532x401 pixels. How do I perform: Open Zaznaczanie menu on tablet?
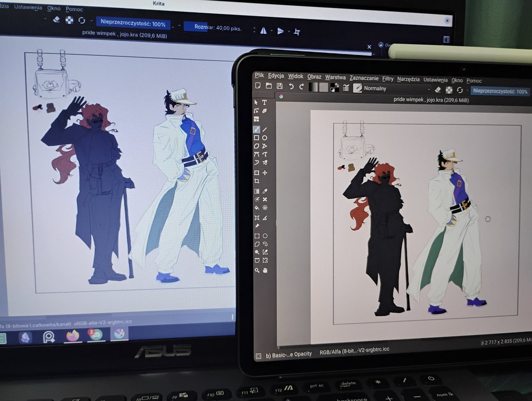point(364,78)
